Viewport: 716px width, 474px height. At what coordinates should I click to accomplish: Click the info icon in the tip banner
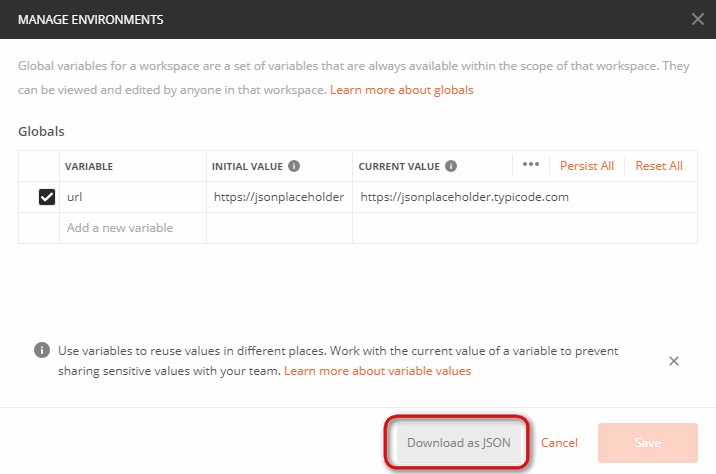[42, 351]
